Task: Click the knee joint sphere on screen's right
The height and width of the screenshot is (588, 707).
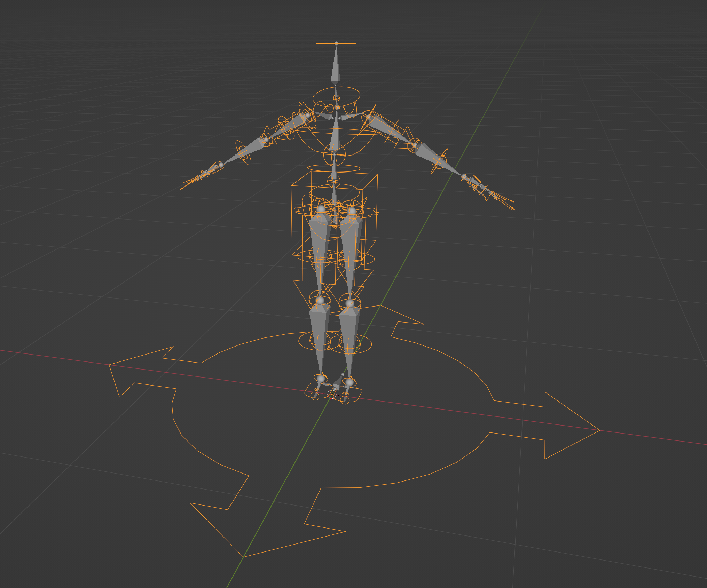Action: (x=350, y=303)
